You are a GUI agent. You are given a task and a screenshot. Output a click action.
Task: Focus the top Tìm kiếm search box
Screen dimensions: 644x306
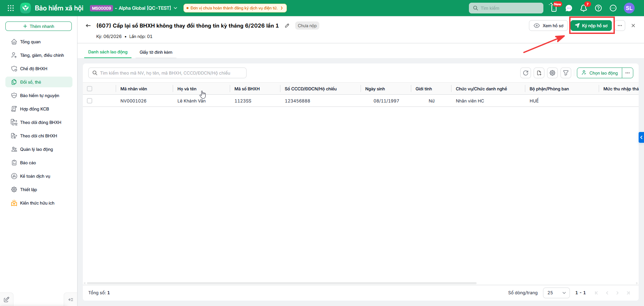coord(506,8)
